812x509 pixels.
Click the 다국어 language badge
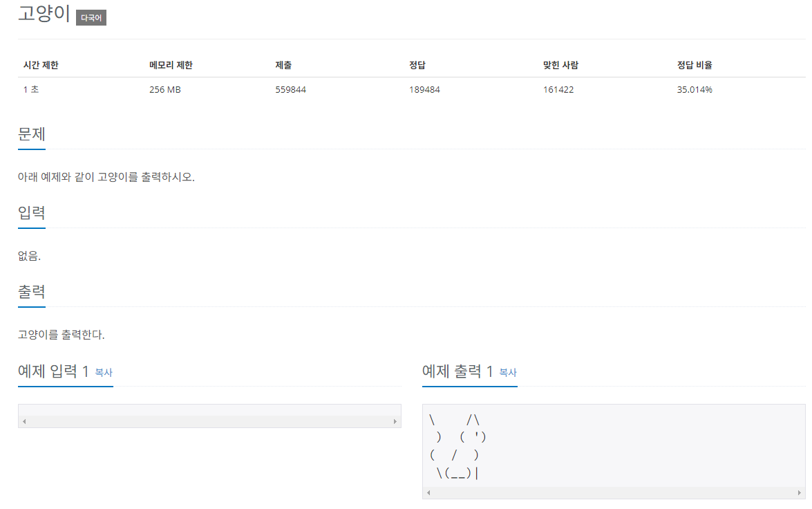[91, 17]
